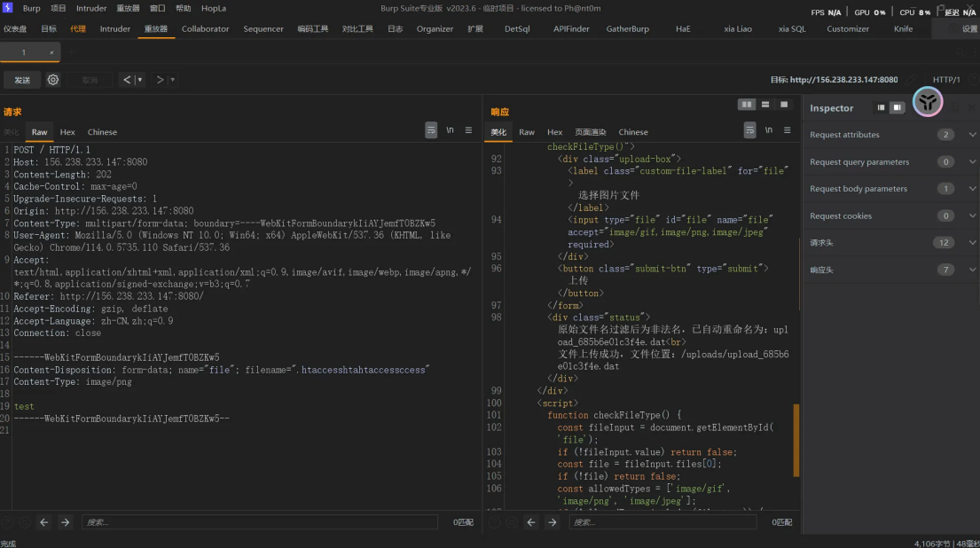This screenshot has height=548, width=980.
Task: Toggle line wrap in the request pane
Action: (431, 130)
